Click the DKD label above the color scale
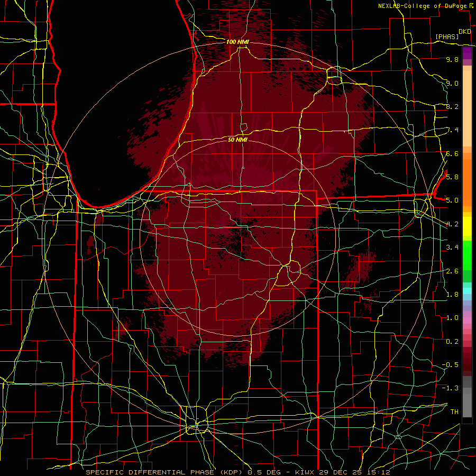The image size is (476, 476). (464, 32)
